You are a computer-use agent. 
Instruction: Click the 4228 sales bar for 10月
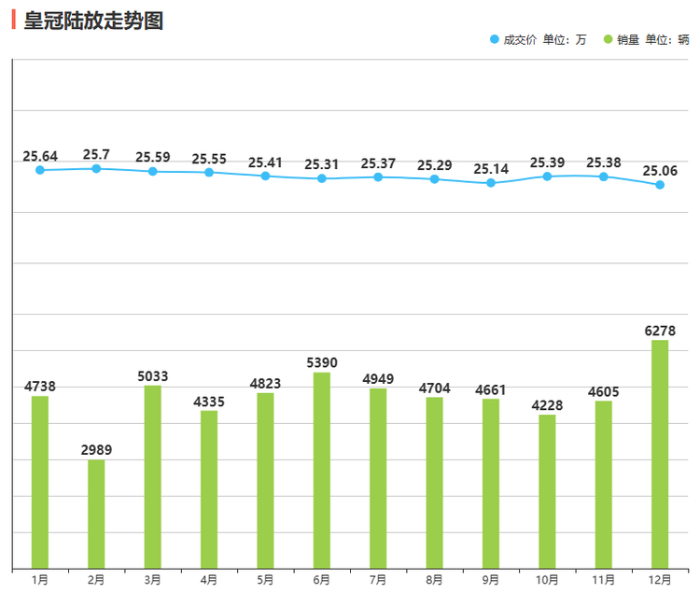(547, 490)
